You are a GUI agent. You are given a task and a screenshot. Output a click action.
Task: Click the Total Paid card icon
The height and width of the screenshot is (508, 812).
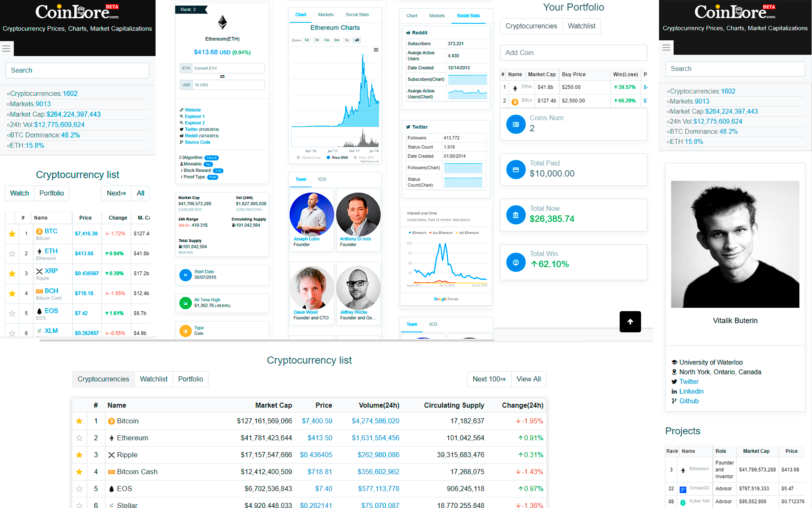pyautogui.click(x=516, y=169)
